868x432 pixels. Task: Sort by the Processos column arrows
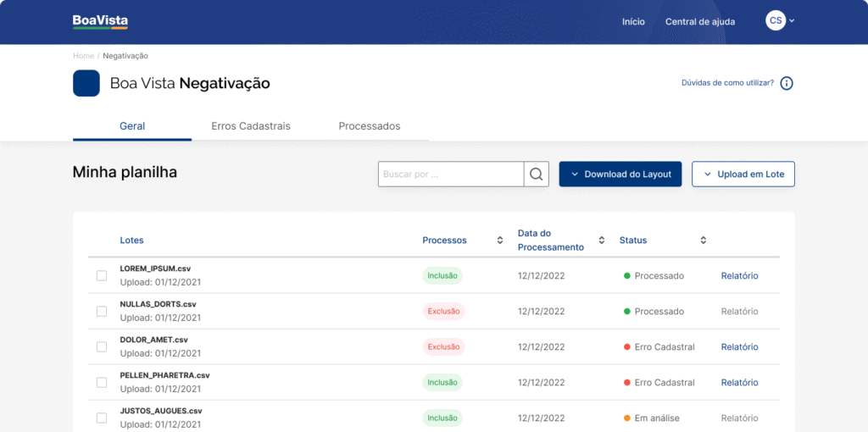(x=500, y=241)
